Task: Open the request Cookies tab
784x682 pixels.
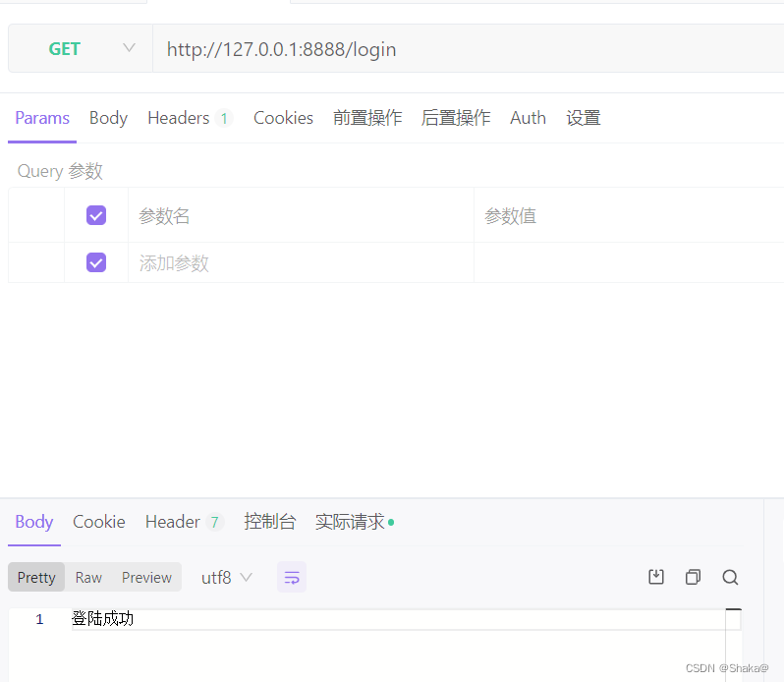Action: click(x=283, y=118)
